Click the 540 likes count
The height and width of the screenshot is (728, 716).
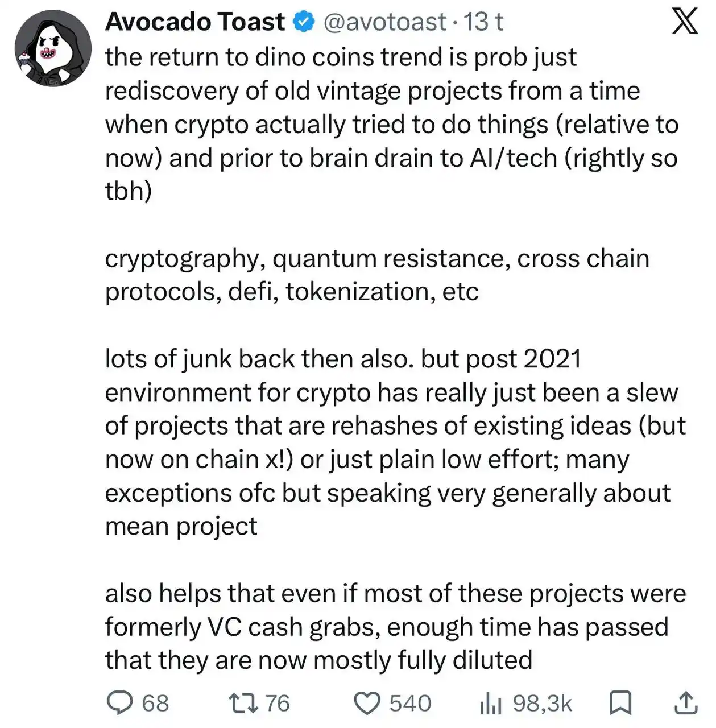410,704
